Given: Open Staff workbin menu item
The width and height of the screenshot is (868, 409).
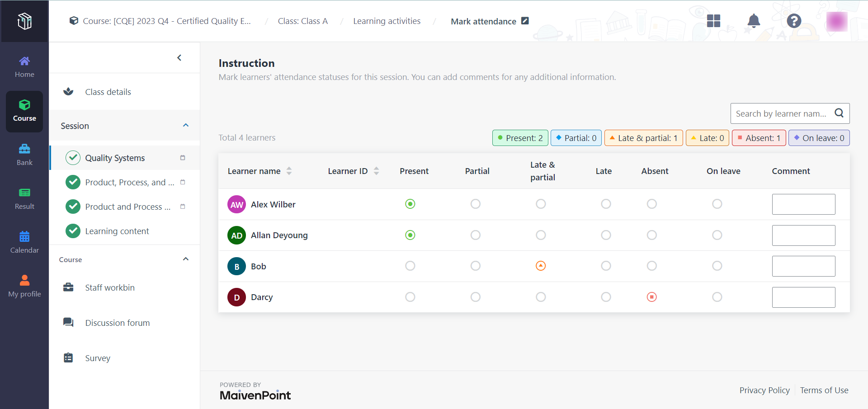Looking at the screenshot, I should (109, 288).
